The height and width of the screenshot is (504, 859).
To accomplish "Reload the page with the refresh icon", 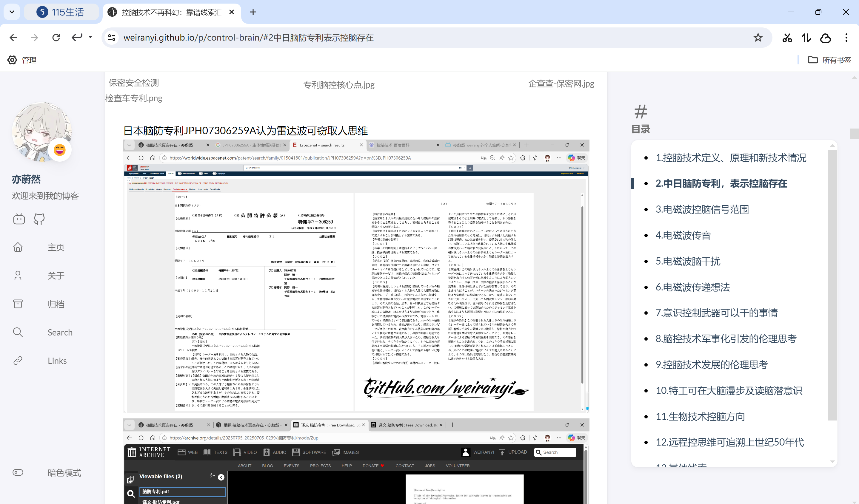I will click(56, 38).
